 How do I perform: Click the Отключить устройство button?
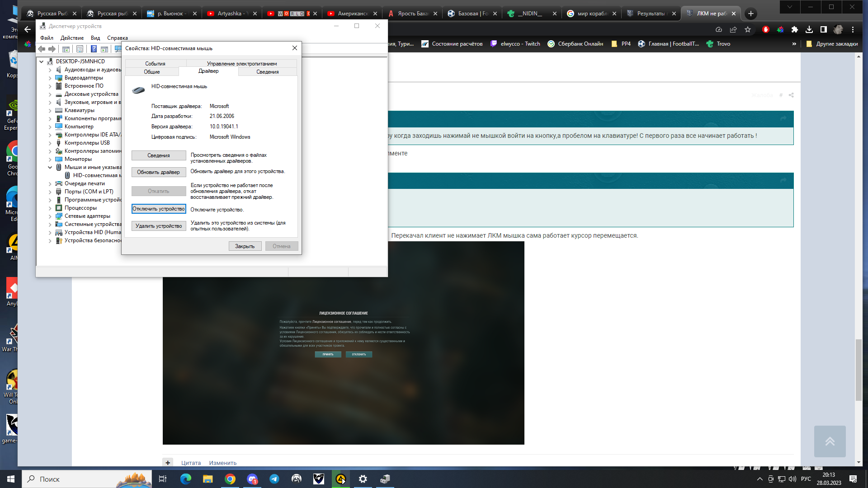(159, 209)
